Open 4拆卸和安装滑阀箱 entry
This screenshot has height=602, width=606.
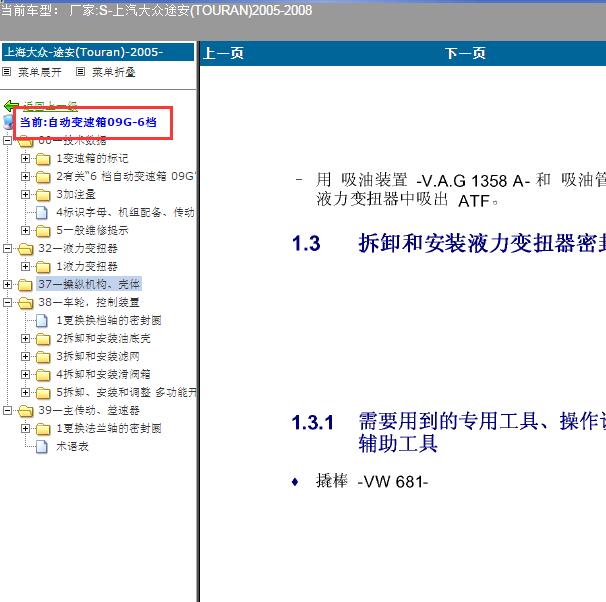[x=103, y=374]
